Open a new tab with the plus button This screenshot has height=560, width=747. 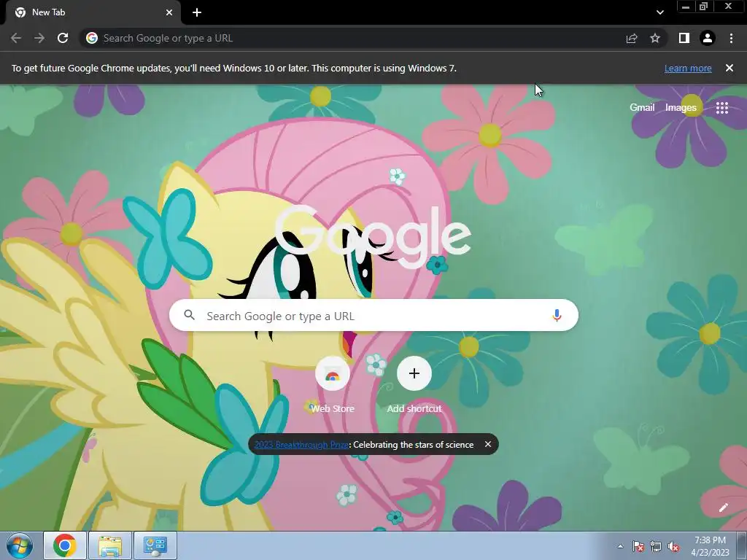pyautogui.click(x=197, y=12)
